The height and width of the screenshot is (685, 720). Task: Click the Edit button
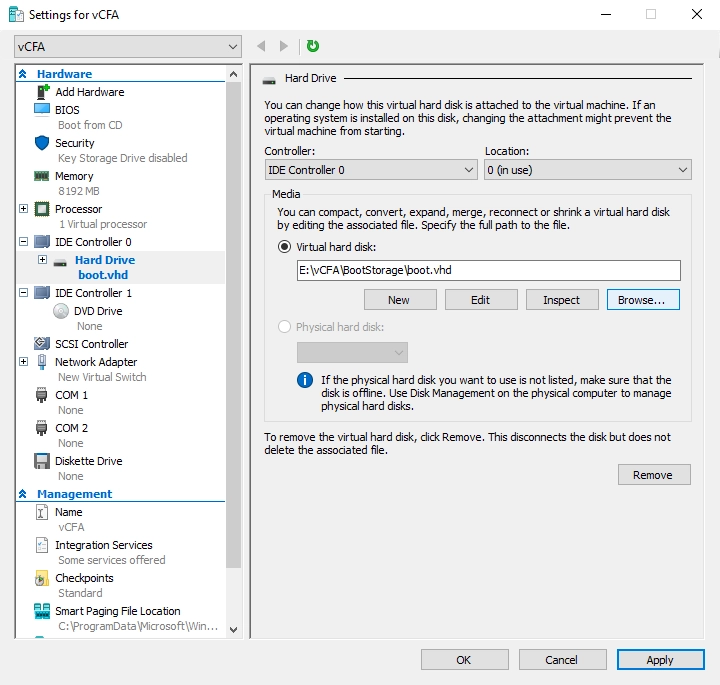[481, 300]
